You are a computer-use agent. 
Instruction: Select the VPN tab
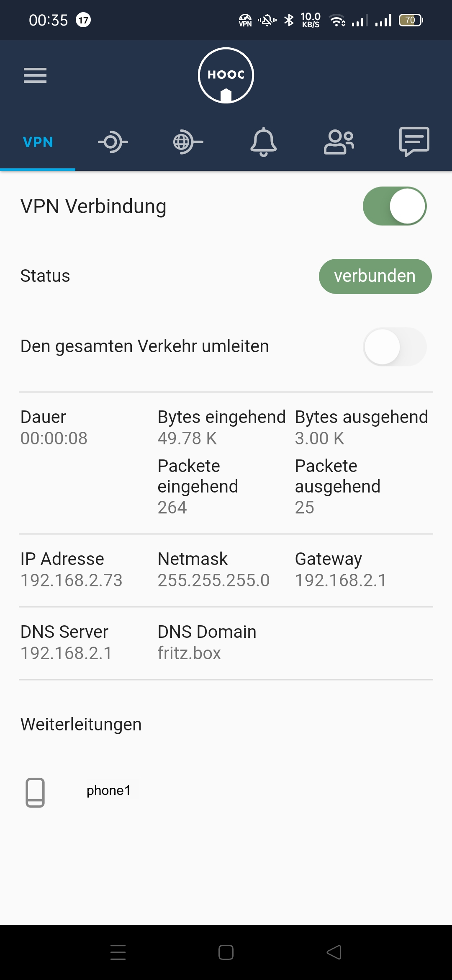coord(38,142)
